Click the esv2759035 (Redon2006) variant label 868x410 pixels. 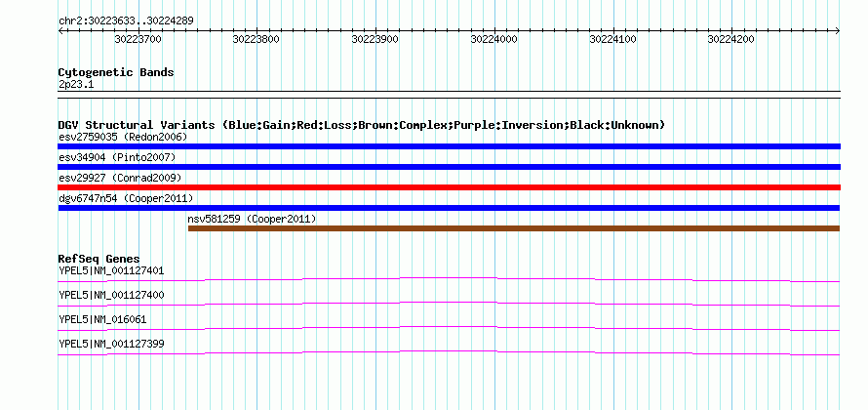[x=123, y=137]
